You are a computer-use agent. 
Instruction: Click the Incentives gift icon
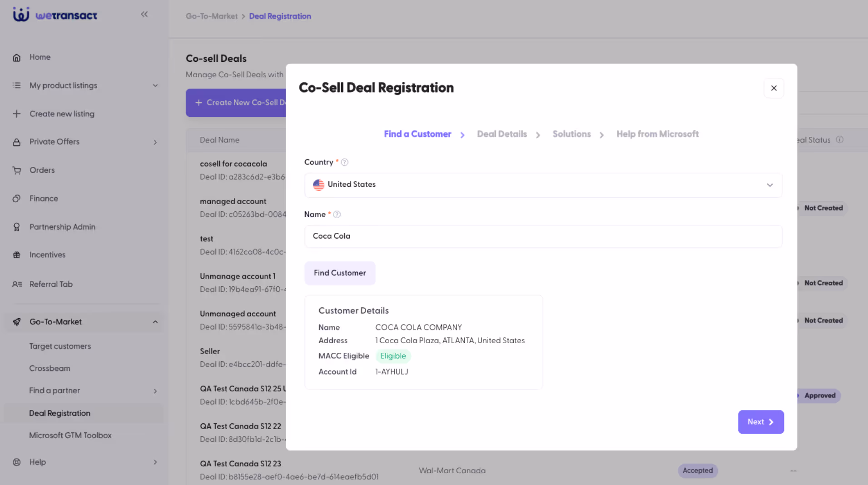pos(17,255)
